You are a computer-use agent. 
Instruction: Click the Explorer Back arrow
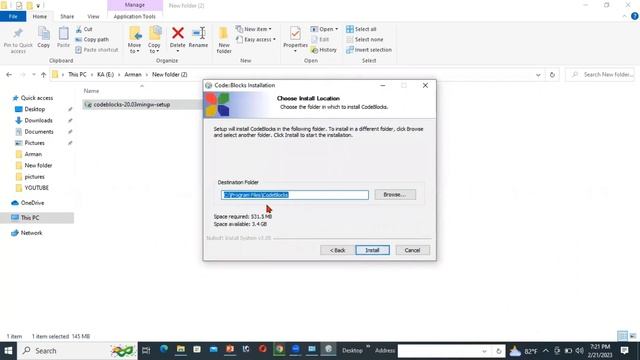coord(9,75)
